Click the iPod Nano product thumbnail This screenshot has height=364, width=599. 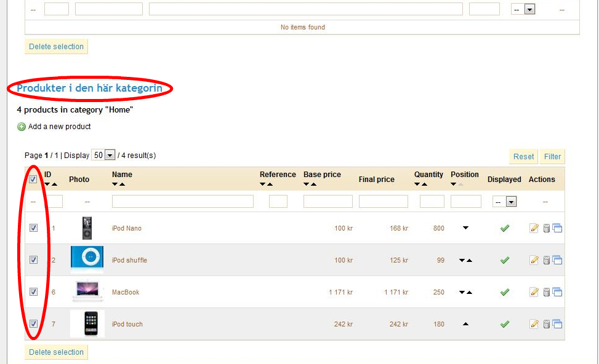(x=87, y=228)
